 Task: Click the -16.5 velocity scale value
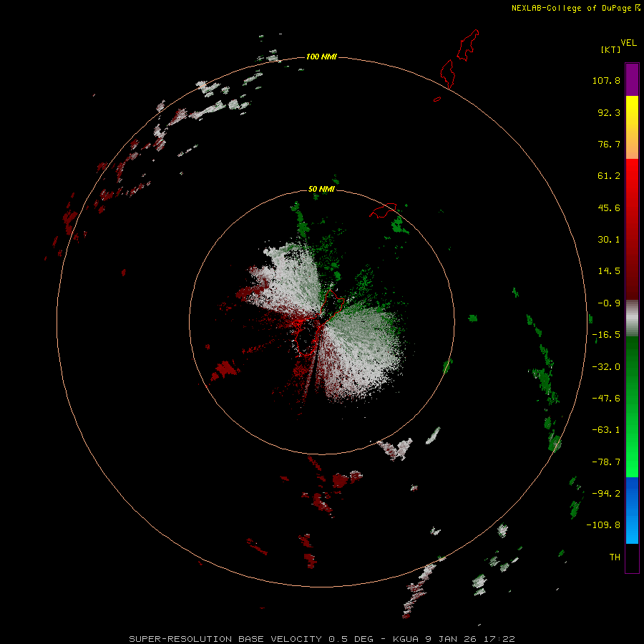pyautogui.click(x=606, y=335)
